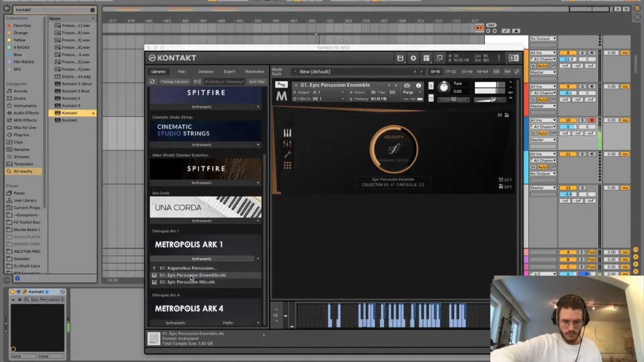Toggle arm record on track 10

[x=592, y=120]
